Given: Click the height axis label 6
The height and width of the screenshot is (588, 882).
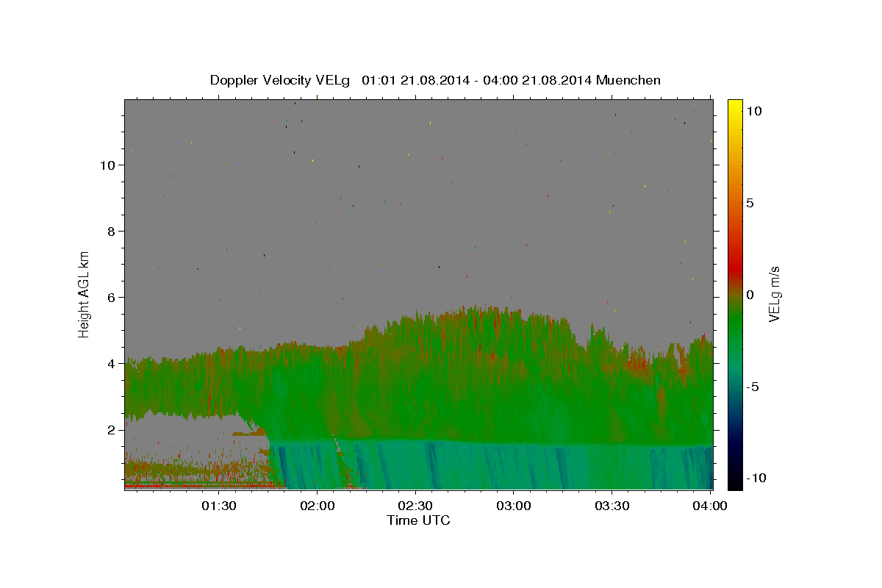Looking at the screenshot, I should tap(111, 298).
